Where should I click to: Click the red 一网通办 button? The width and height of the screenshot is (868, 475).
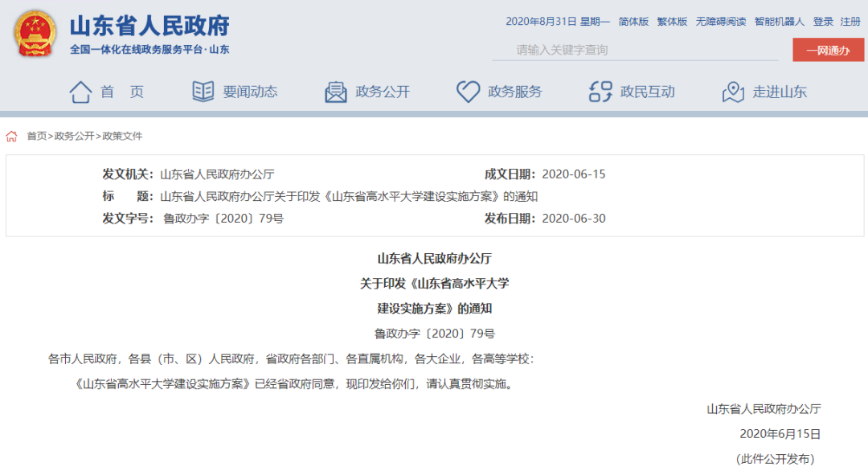tap(828, 50)
